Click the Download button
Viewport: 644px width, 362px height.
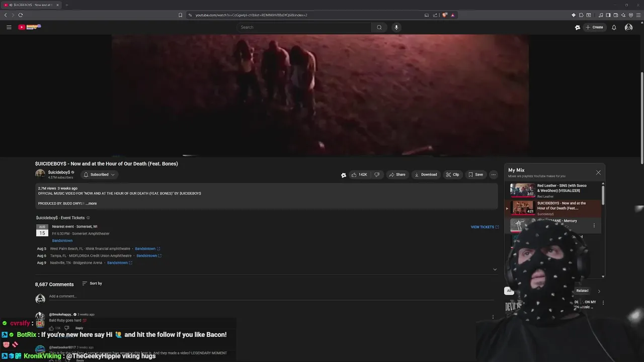click(x=426, y=174)
